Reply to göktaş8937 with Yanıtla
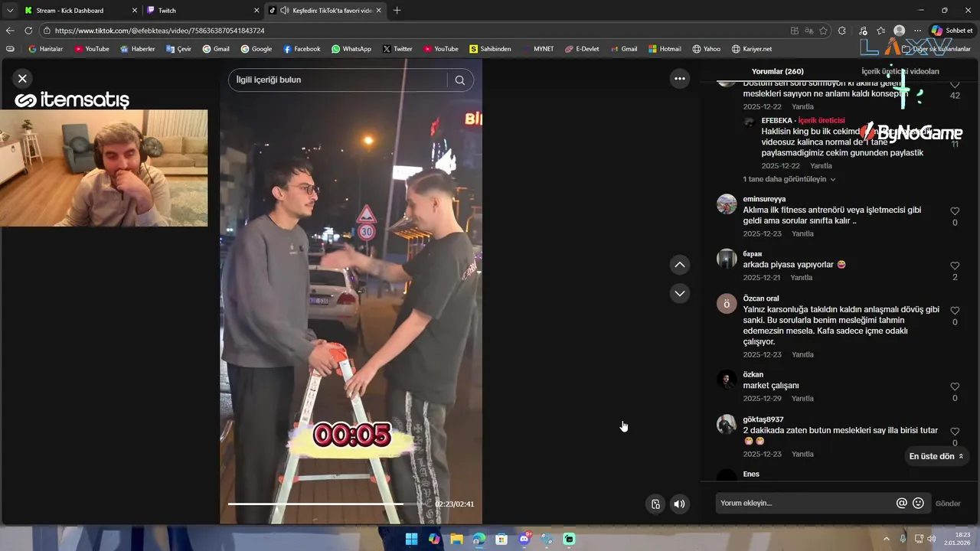The width and height of the screenshot is (980, 551). coord(802,454)
